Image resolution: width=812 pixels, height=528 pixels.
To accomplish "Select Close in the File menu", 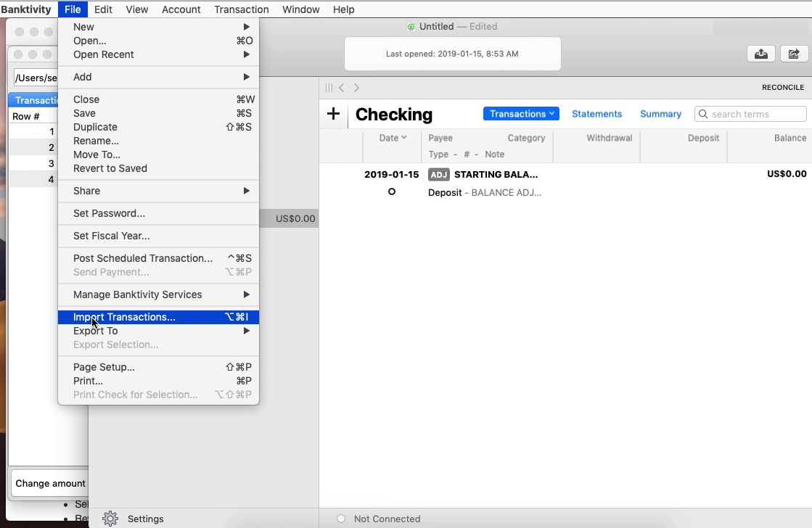I will 158,99.
